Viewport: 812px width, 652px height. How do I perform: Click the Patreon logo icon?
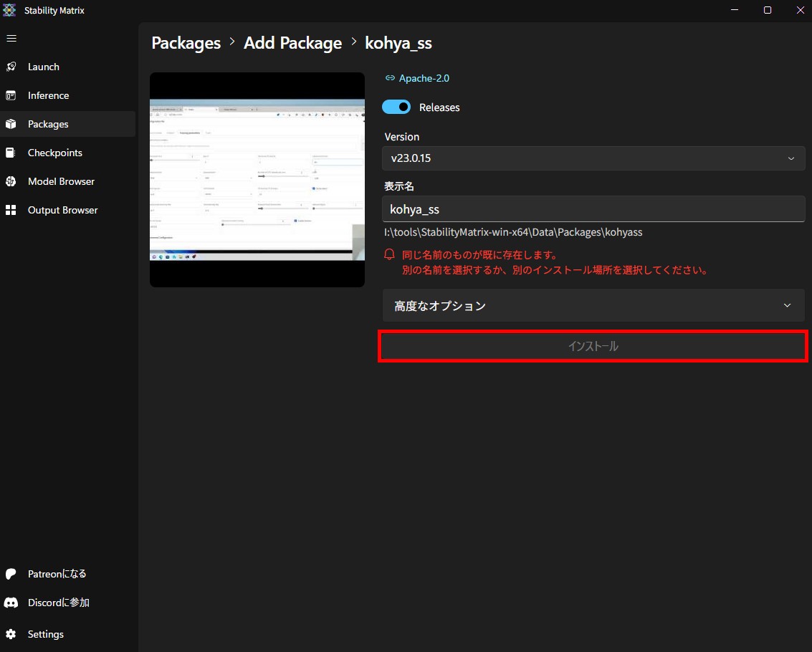tap(11, 574)
